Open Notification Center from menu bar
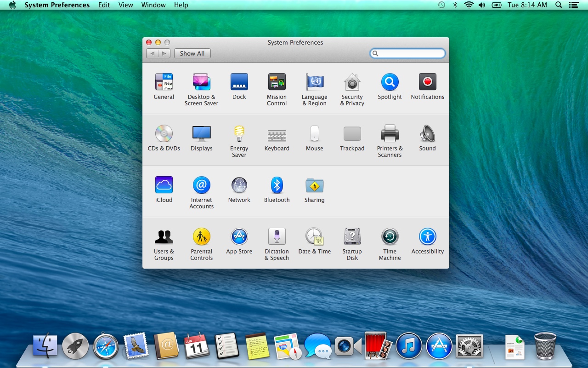Viewport: 588px width, 368px height. coord(573,5)
